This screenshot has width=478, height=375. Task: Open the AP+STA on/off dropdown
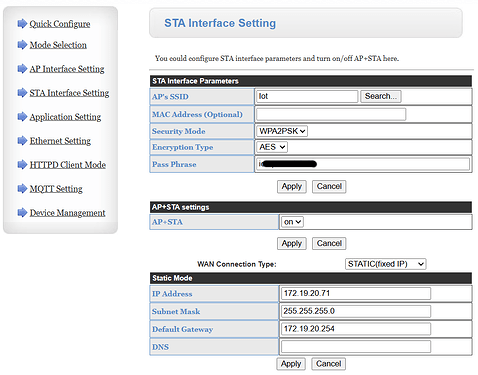pos(292,222)
